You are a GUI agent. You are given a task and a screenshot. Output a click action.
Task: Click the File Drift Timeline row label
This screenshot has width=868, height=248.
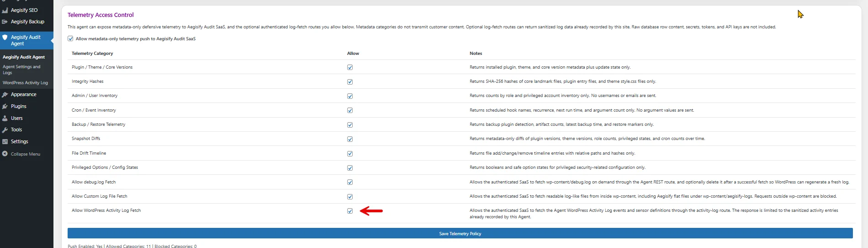tap(89, 153)
